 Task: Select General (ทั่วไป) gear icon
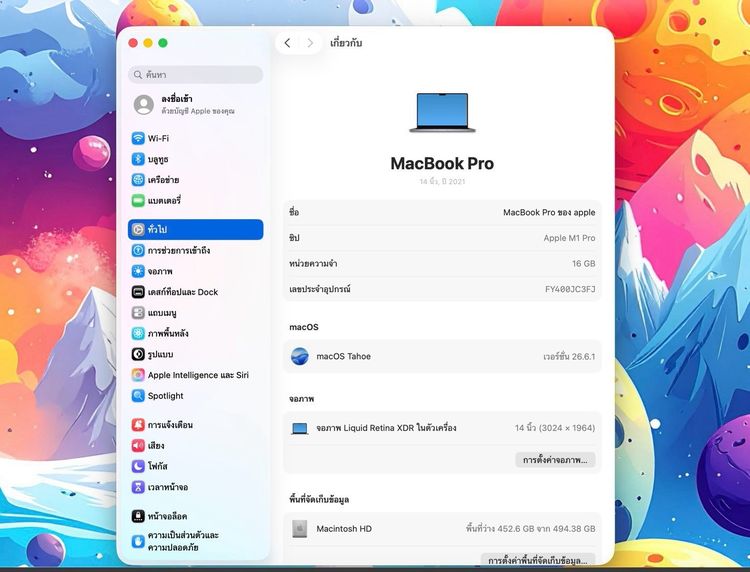(x=138, y=230)
